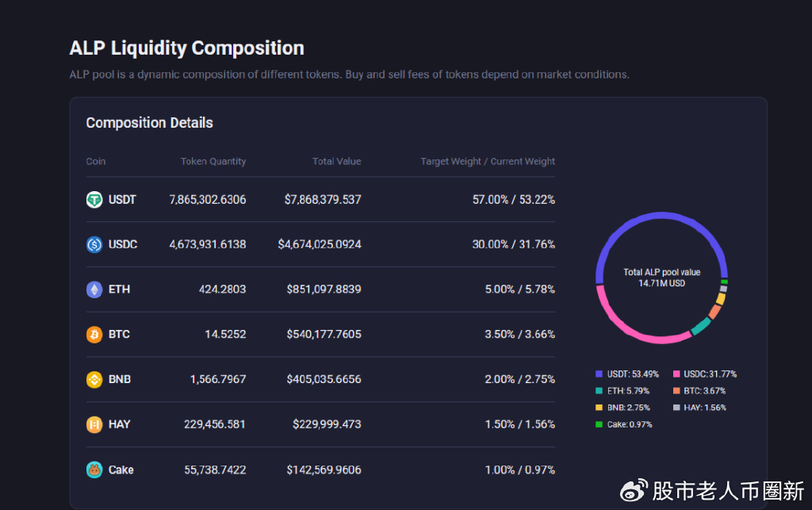Image resolution: width=812 pixels, height=510 pixels.
Task: Click the ETH: 5.79% legend label
Action: (628, 391)
